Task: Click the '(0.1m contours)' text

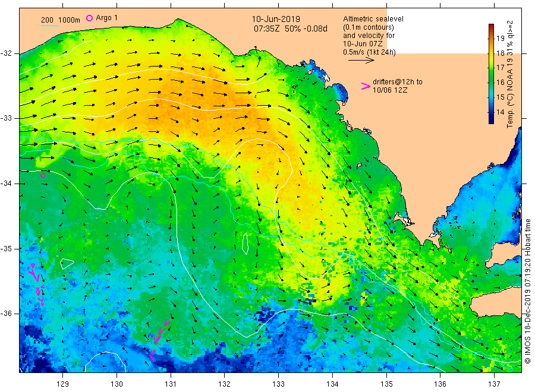Action: tap(368, 27)
